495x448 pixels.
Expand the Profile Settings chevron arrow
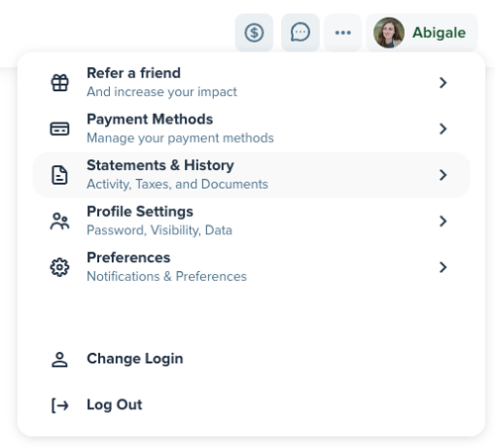coord(443,221)
